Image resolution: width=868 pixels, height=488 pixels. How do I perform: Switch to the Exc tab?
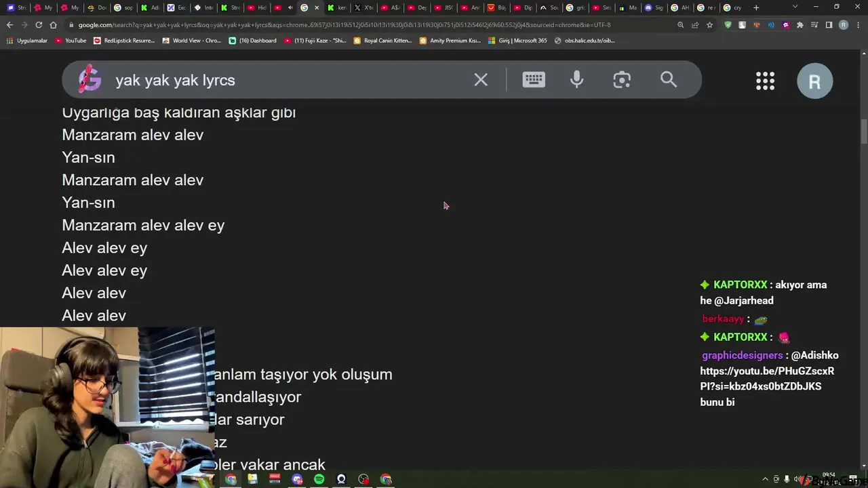176,7
